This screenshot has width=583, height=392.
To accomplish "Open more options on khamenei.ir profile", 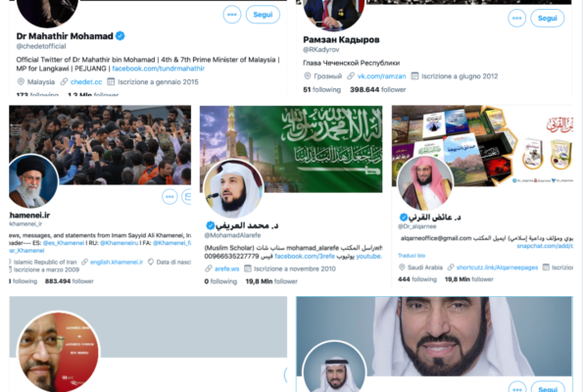I will [170, 196].
